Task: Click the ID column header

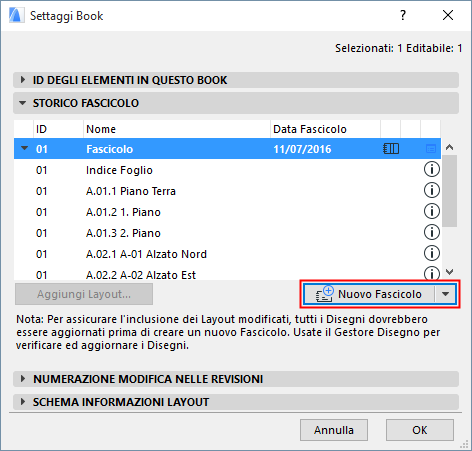Action: 58,129
